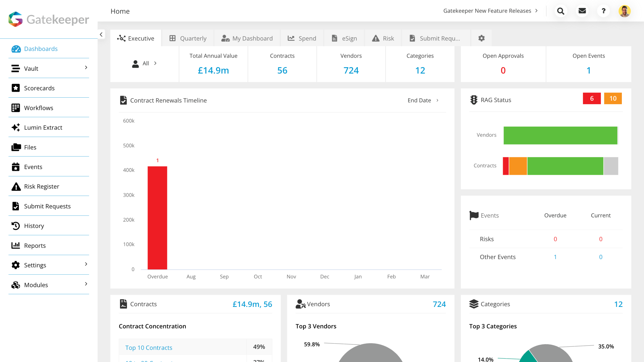This screenshot has width=644, height=362.
Task: Open Gatekeeper New Feature Releases link
Action: (490, 11)
